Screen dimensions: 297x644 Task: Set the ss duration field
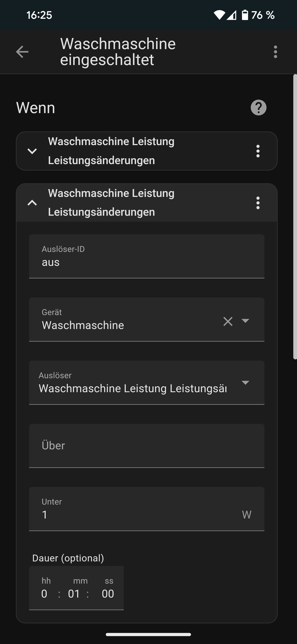pyautogui.click(x=108, y=593)
